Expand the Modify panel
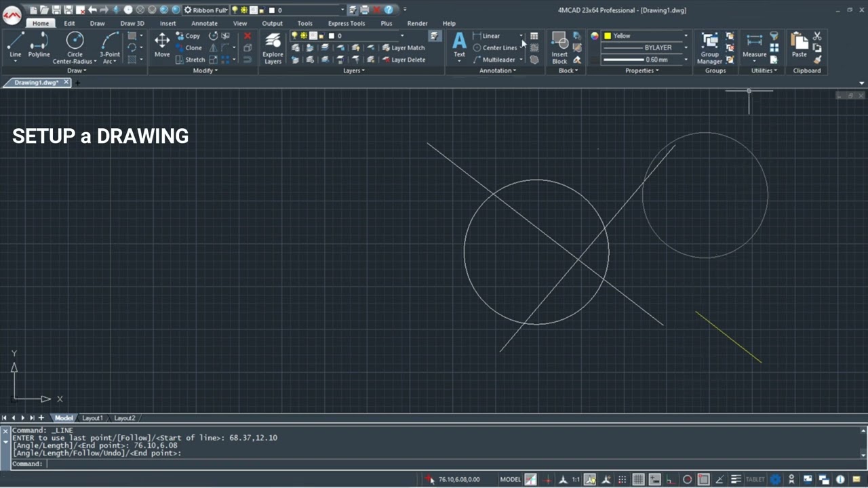868x488 pixels. [205, 70]
